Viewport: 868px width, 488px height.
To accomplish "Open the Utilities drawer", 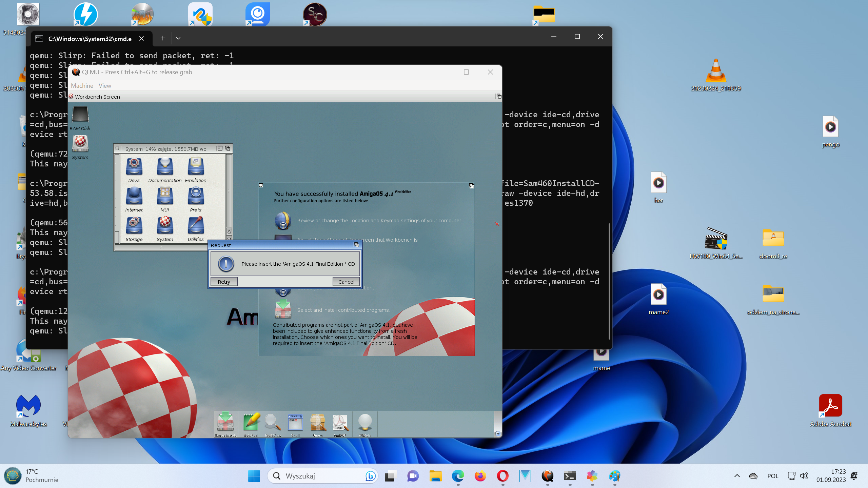I will point(196,229).
